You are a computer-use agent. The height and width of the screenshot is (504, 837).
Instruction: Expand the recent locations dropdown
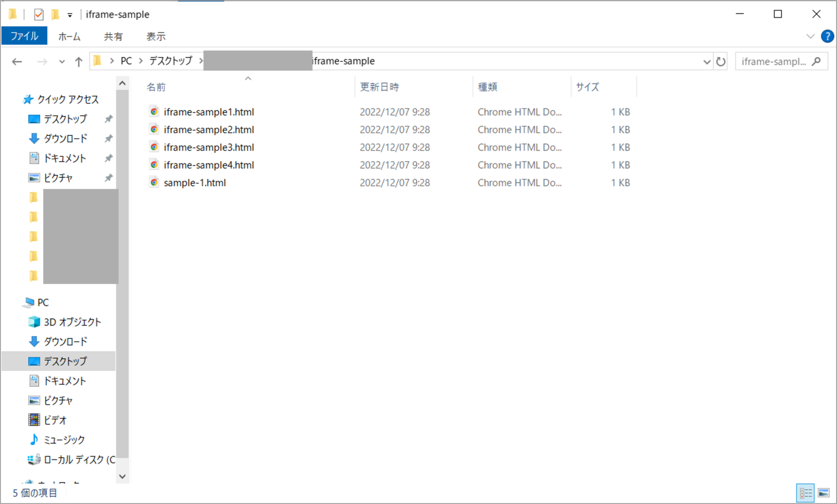coord(62,61)
